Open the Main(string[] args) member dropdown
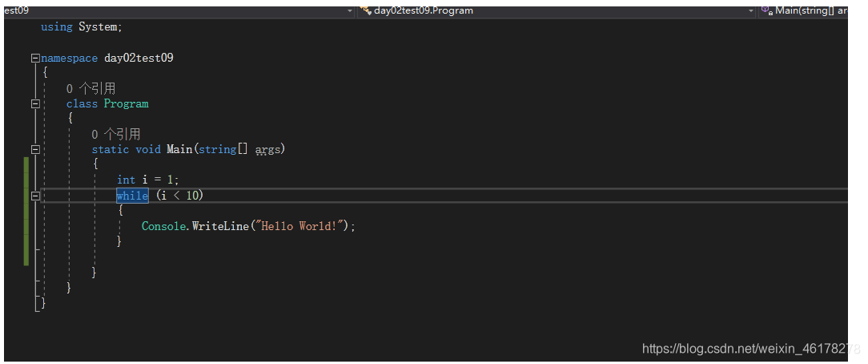Image resolution: width=868 pixels, height=364 pixels. [x=809, y=10]
